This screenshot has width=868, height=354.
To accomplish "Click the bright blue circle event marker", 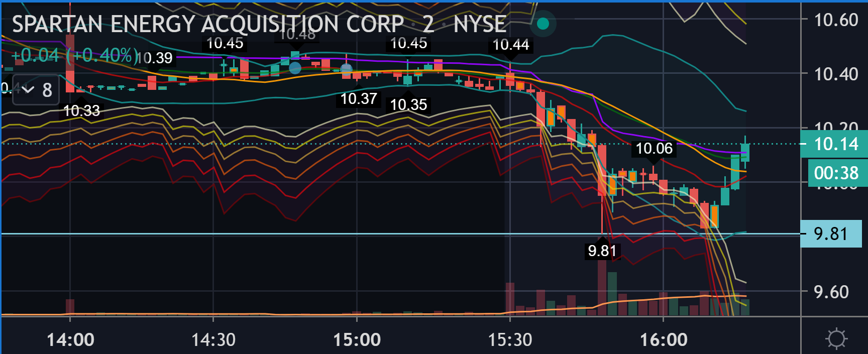I will click(295, 67).
